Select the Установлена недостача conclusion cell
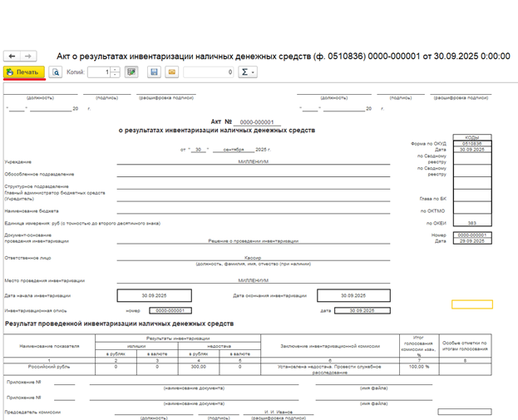The width and height of the screenshot is (518, 420). click(x=330, y=369)
